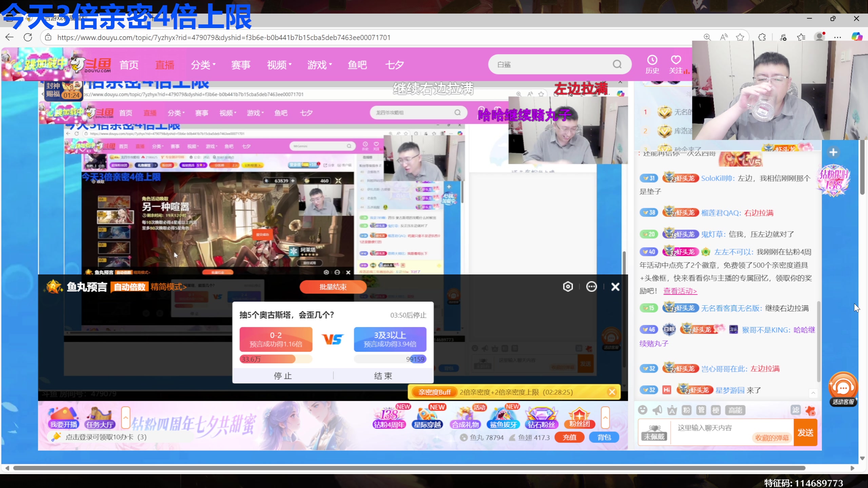Click the Douyu logo
This screenshot has width=868, height=488.
91,64
